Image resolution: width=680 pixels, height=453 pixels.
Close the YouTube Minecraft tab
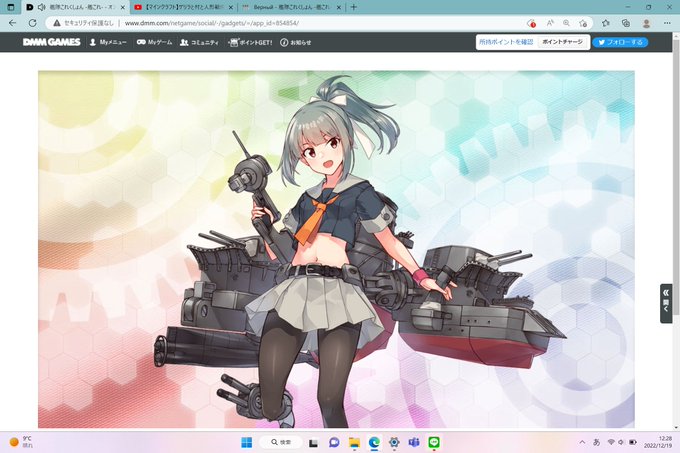(x=231, y=7)
